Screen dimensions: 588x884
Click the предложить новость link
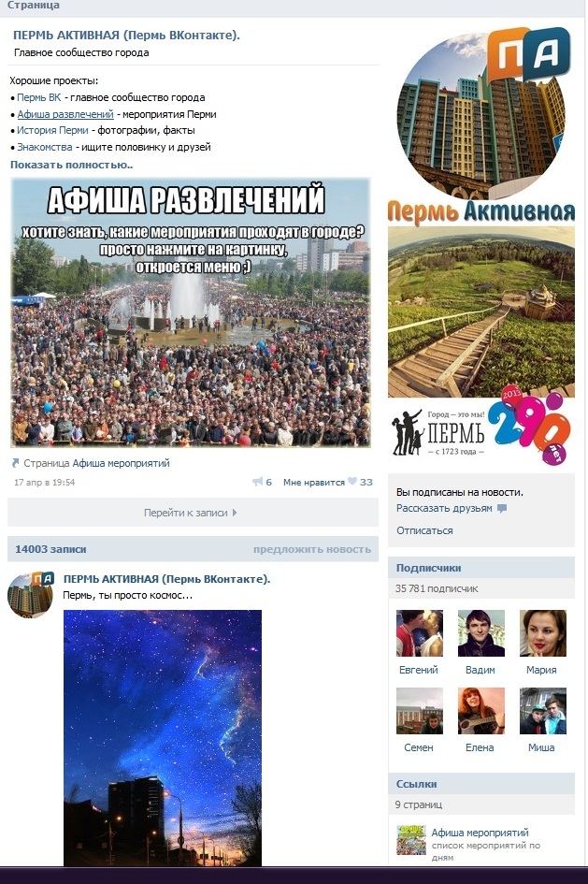click(312, 549)
